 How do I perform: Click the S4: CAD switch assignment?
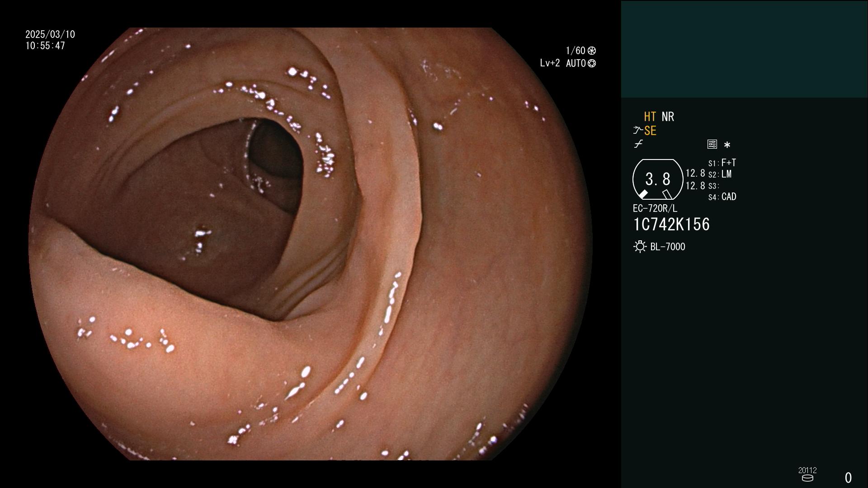coord(722,197)
